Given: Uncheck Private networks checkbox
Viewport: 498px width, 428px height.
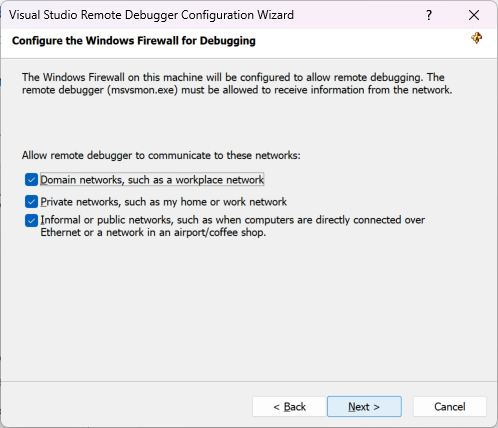Looking at the screenshot, I should (31, 202).
